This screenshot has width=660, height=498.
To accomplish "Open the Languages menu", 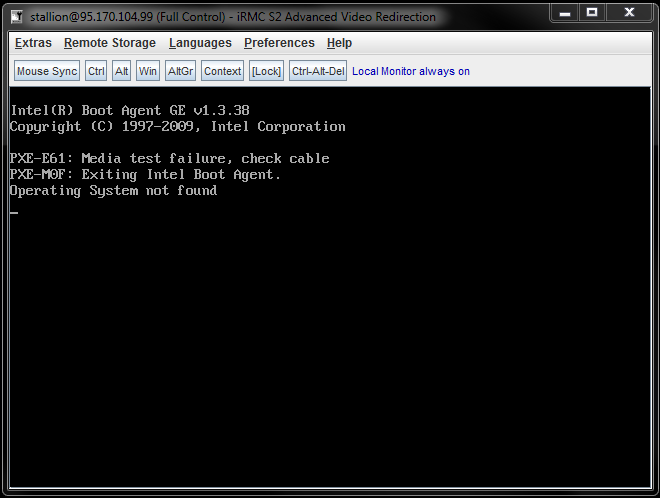I will pyautogui.click(x=200, y=43).
